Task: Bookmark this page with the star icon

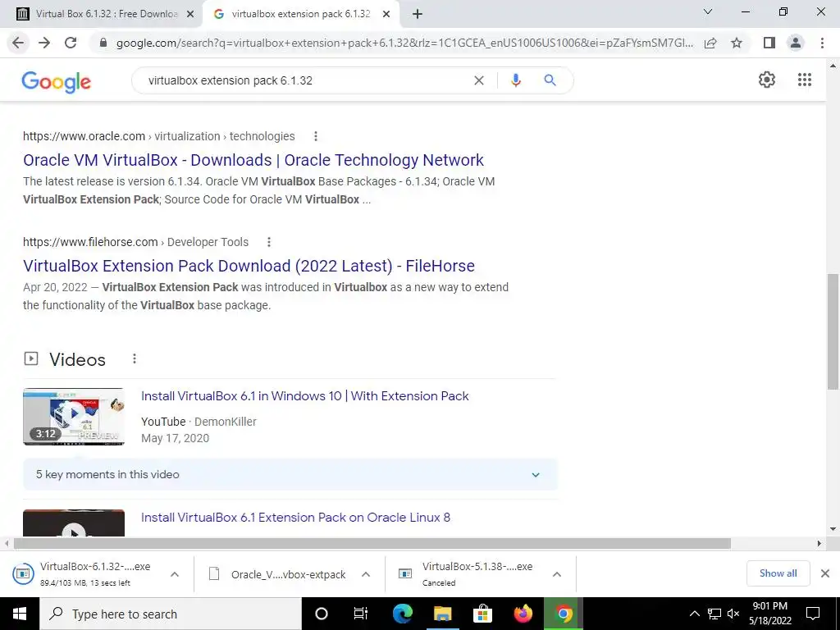Action: point(737,43)
